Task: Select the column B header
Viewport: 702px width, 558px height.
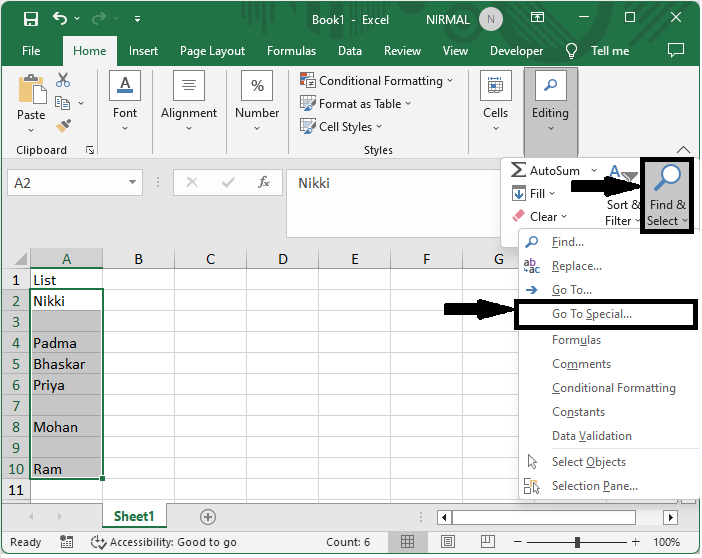Action: 138,259
